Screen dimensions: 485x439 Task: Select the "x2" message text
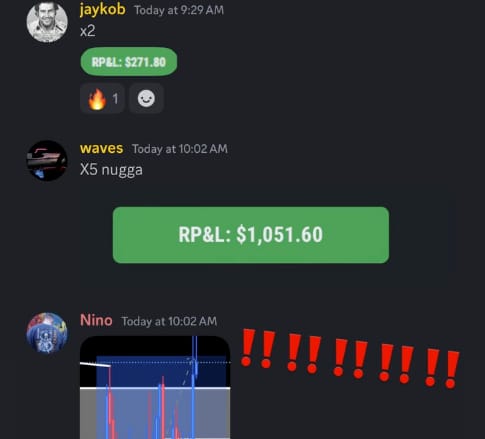(x=88, y=31)
